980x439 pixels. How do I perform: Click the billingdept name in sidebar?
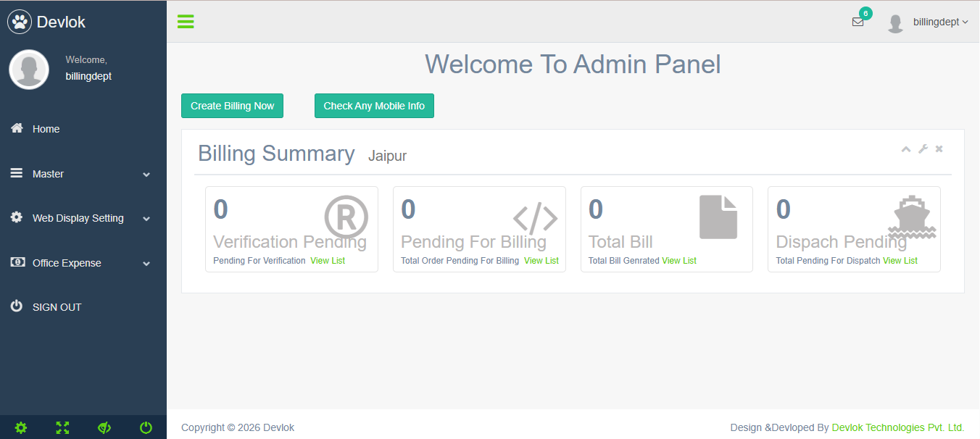[88, 76]
